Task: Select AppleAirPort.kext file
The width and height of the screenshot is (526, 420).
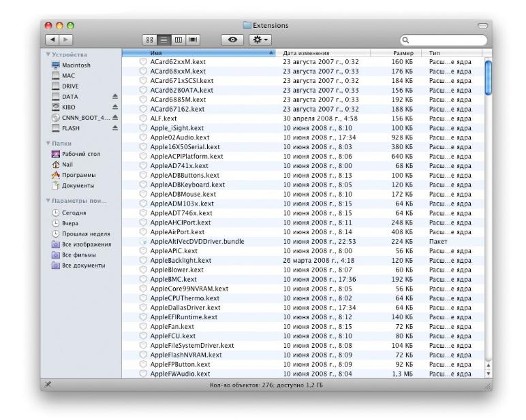Action: point(303,232)
